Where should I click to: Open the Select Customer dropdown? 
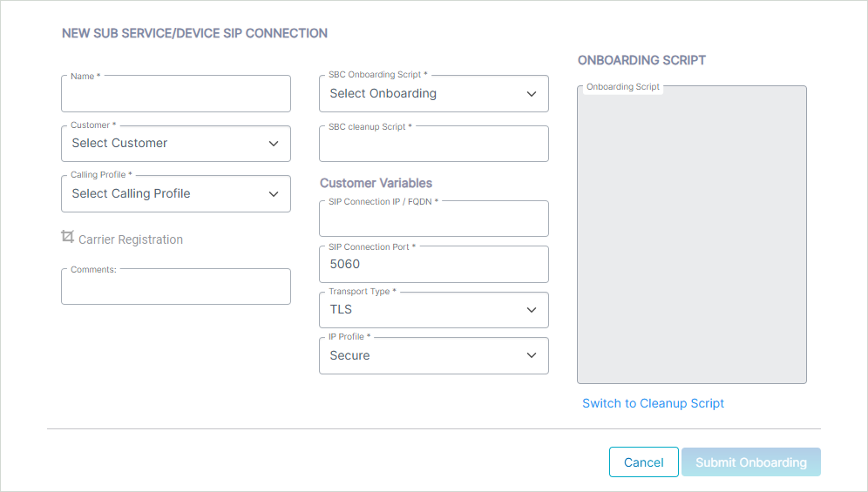[176, 144]
